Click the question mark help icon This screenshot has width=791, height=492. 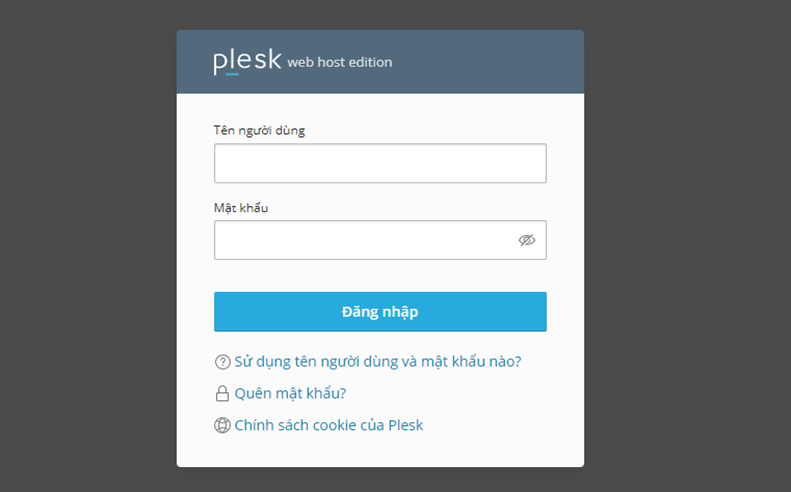[222, 362]
